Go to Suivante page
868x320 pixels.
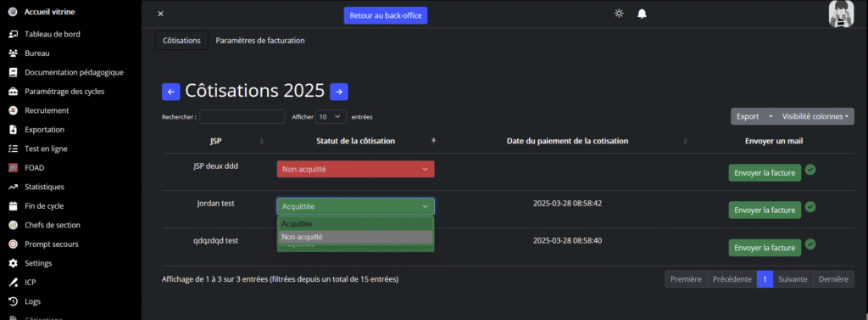pos(793,279)
